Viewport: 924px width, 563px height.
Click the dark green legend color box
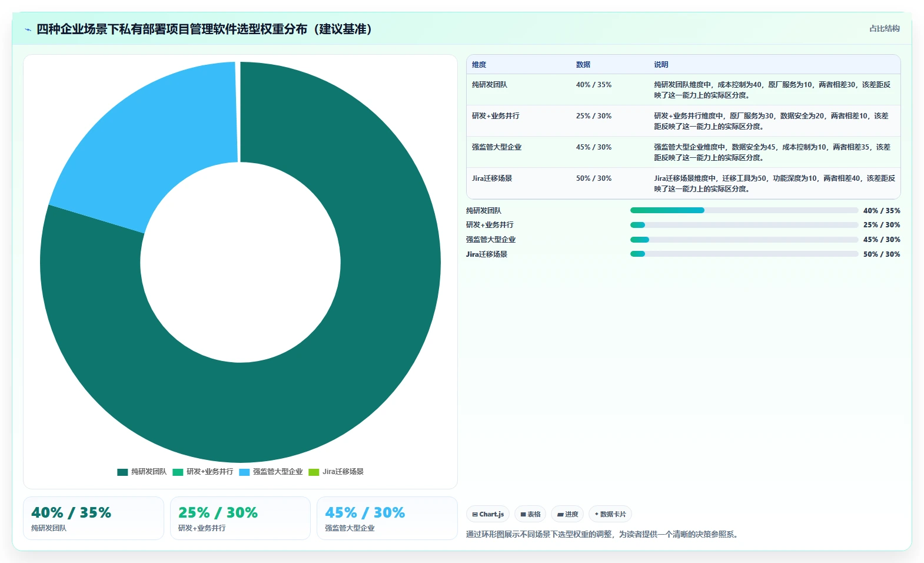click(x=122, y=472)
